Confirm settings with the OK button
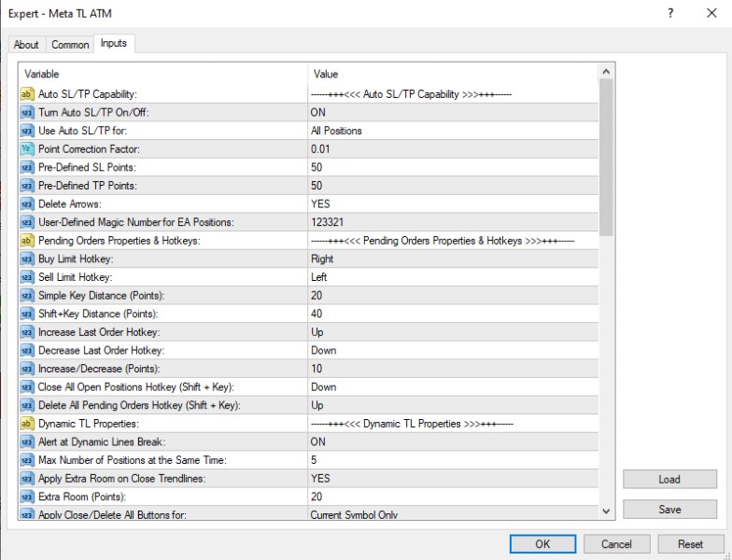 click(x=542, y=544)
